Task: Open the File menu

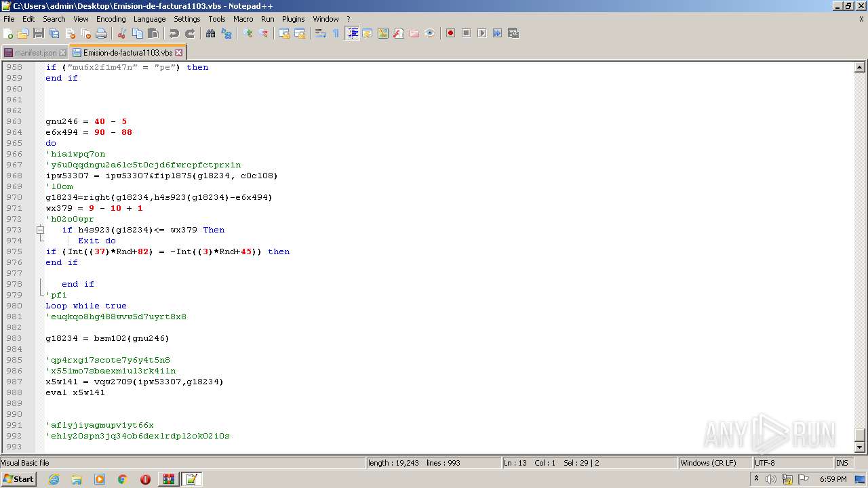Action: tap(9, 19)
